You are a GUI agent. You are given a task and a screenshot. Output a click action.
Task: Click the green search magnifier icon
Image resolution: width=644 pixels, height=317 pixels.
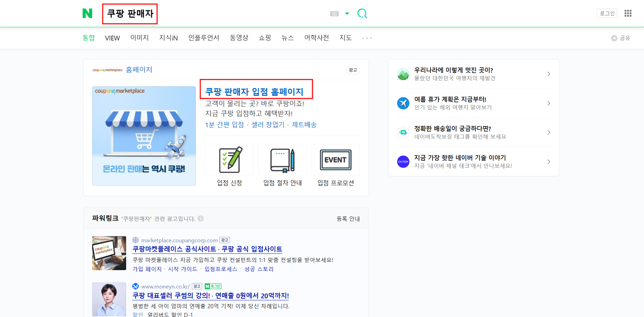tap(362, 14)
